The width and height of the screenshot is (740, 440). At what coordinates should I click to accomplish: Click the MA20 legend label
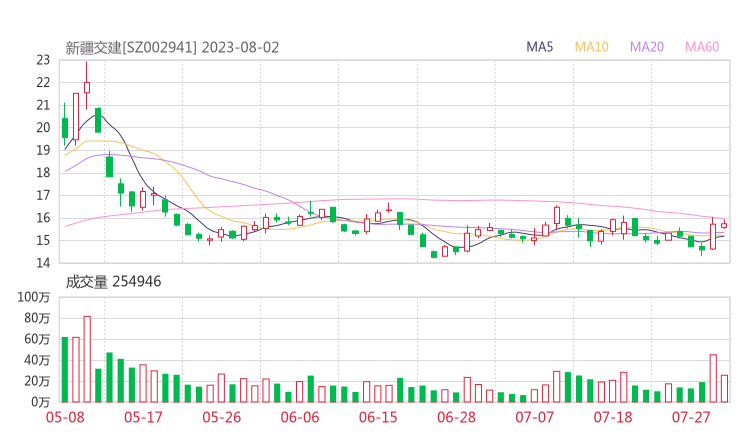click(x=647, y=47)
